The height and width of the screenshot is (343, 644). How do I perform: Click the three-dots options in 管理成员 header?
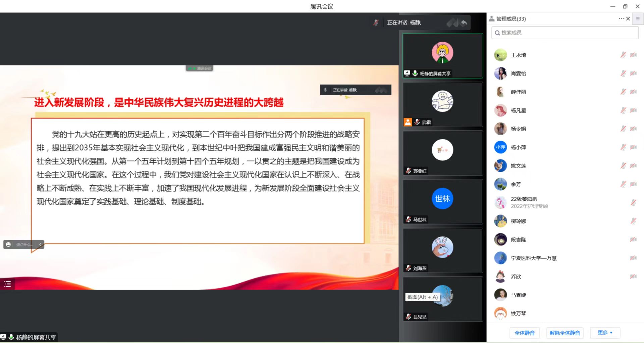[x=621, y=19]
